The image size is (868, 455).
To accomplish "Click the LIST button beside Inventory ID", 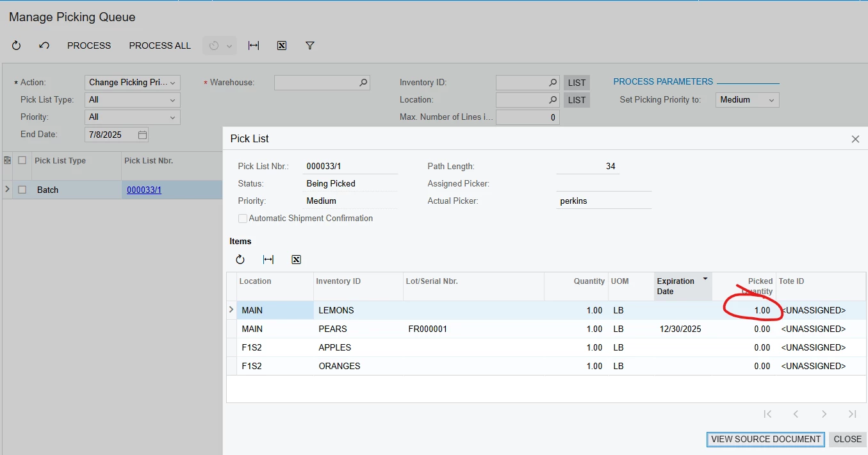I will point(577,83).
